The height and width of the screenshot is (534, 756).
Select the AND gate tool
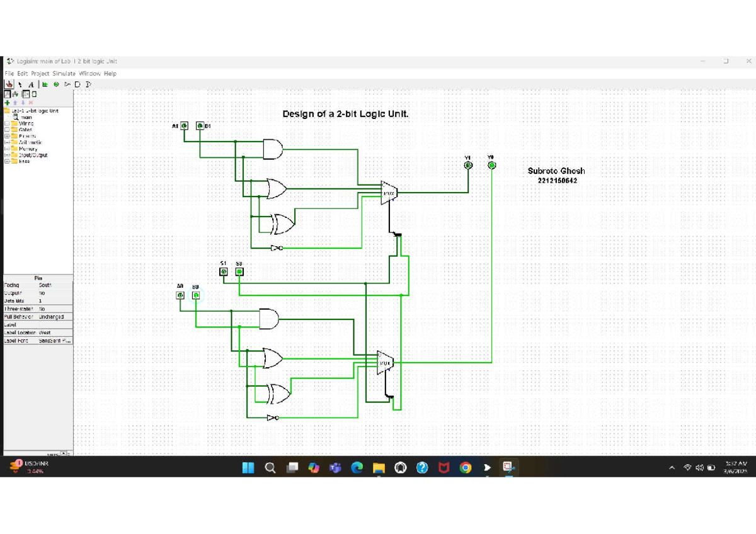(77, 84)
